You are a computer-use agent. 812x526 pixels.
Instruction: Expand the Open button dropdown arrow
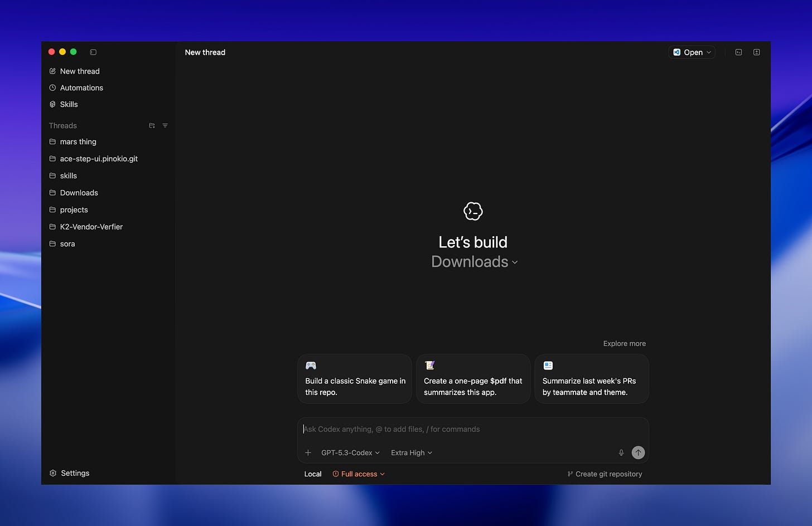pos(709,52)
